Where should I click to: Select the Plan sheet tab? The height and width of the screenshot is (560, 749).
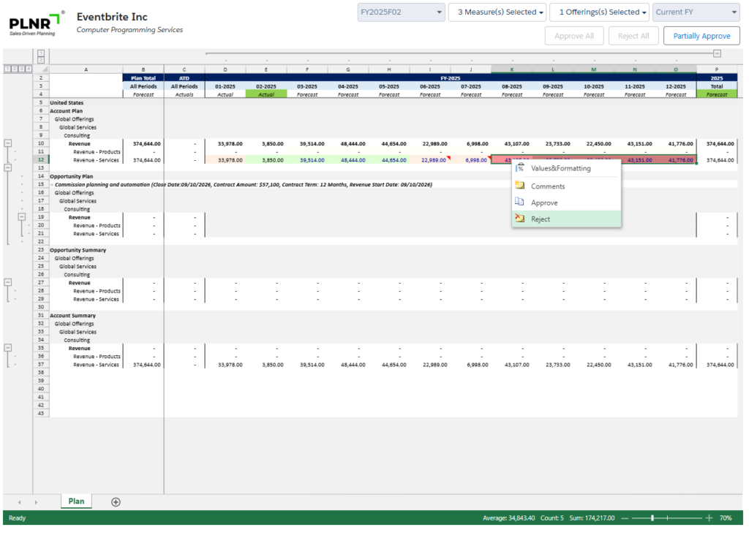tap(76, 502)
